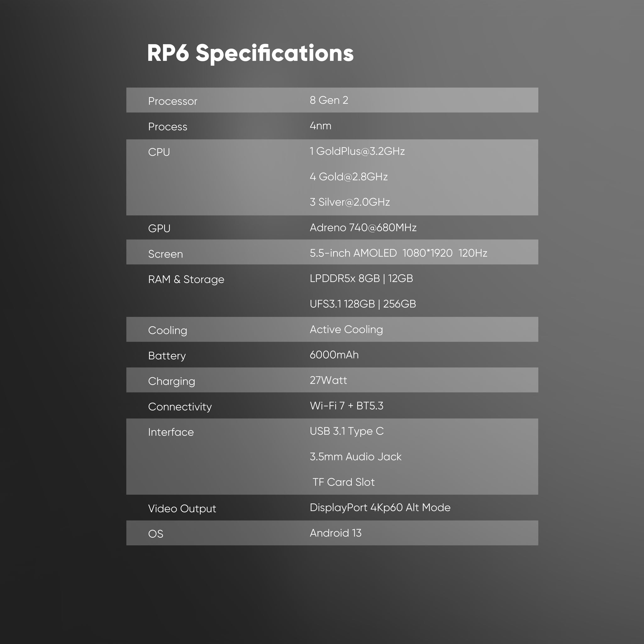This screenshot has height=644, width=644.
Task: Click the 3 Silver@2.0GHz CPU line
Action: click(349, 202)
